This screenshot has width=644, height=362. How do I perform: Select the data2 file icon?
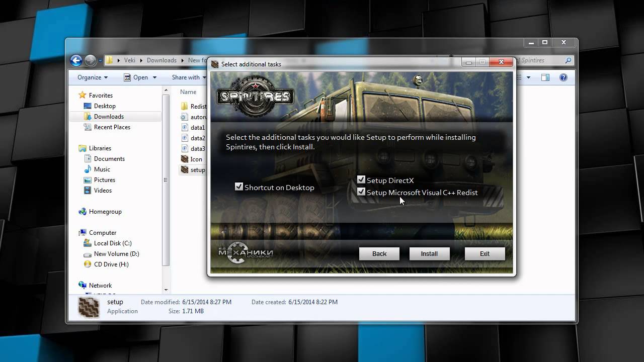(185, 138)
